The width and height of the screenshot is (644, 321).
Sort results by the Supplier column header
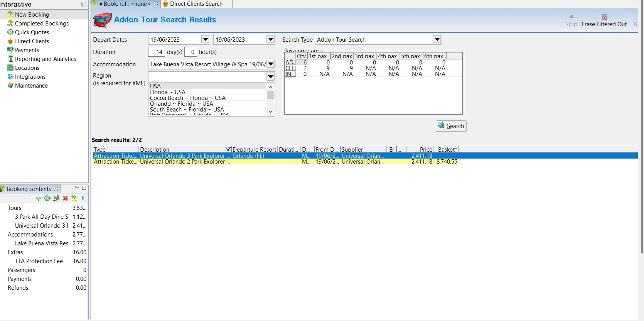[364, 149]
